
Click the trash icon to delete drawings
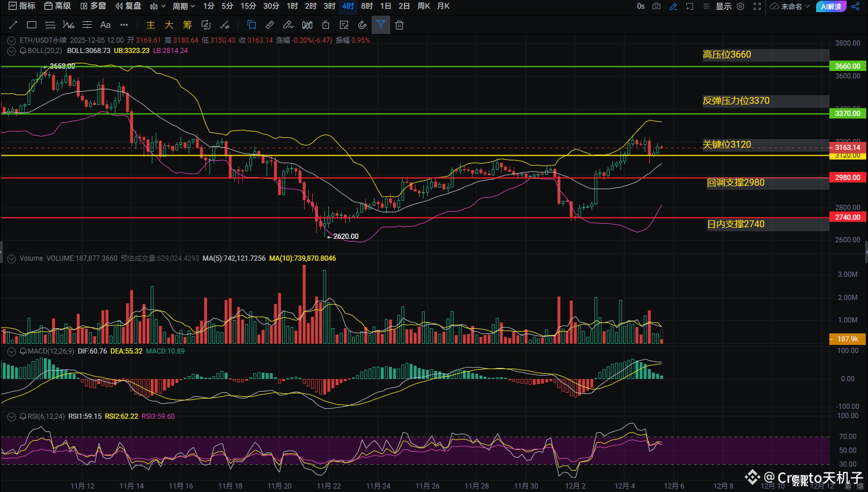pyautogui.click(x=399, y=25)
